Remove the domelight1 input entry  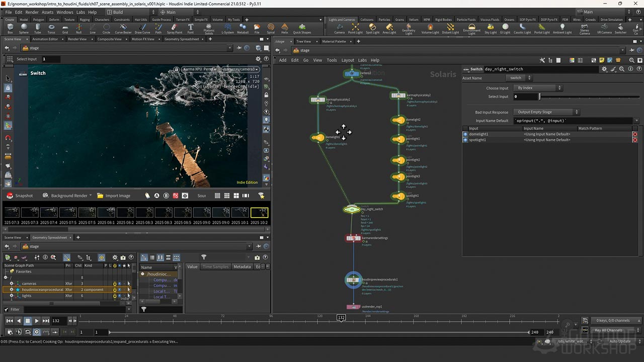tap(635, 134)
